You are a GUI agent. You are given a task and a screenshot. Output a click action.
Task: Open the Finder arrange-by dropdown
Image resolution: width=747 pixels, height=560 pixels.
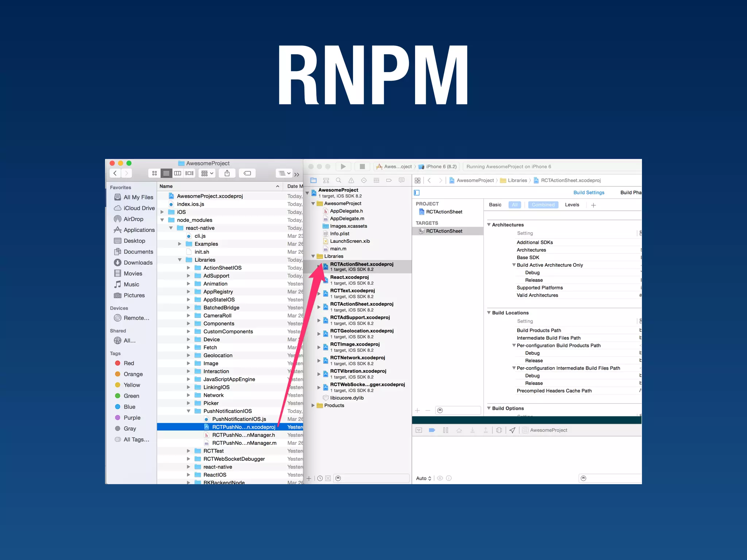(207, 173)
